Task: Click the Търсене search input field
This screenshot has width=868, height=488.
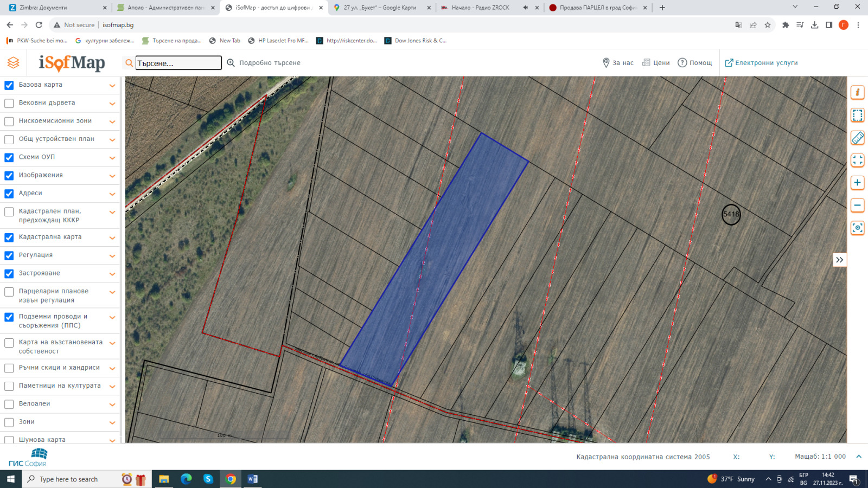Action: (178, 63)
